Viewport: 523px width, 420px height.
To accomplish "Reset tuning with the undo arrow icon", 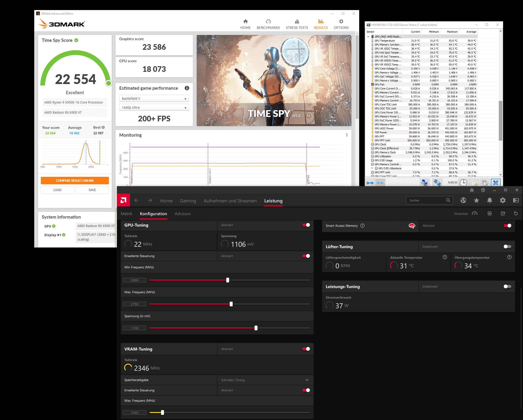I will 516,213.
